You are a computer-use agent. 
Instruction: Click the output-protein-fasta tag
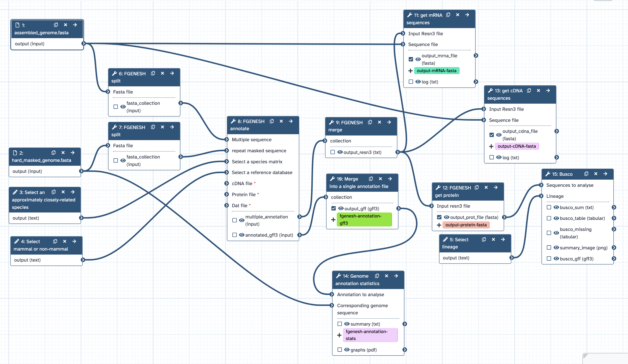[465, 225]
